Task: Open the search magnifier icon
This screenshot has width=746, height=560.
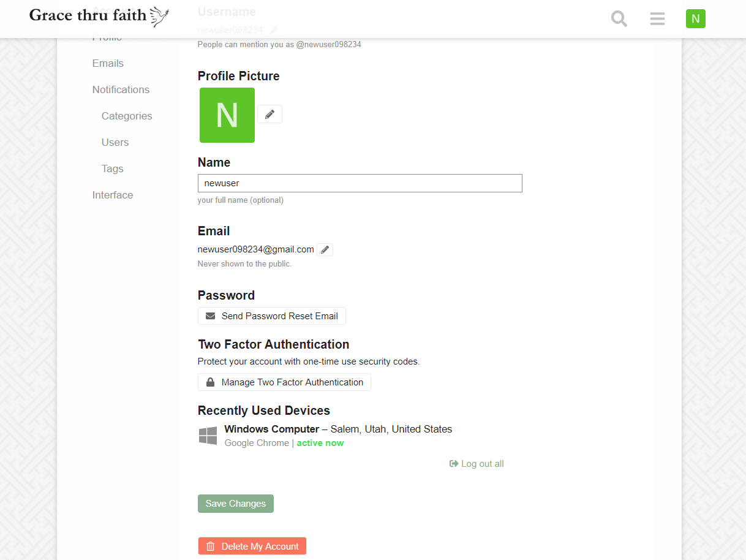Action: 619,19
